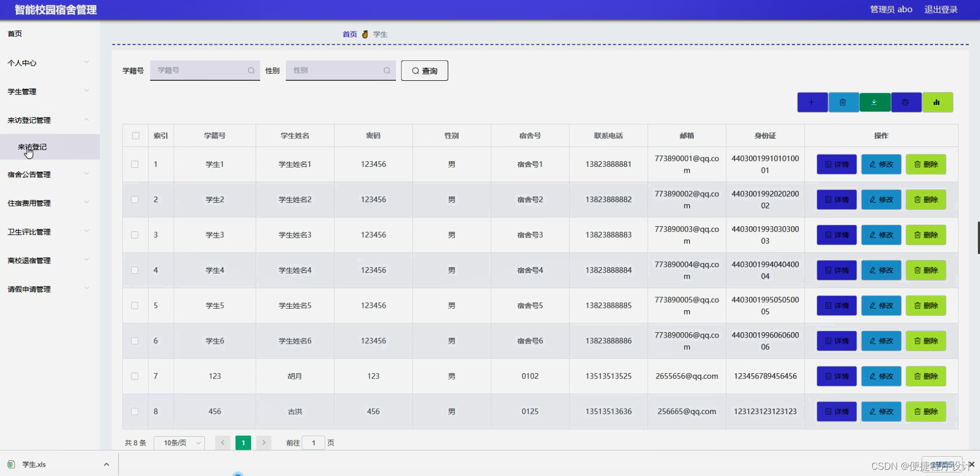980x476 pixels.
Task: Click the batch delete trash toolbar button
Action: point(843,102)
